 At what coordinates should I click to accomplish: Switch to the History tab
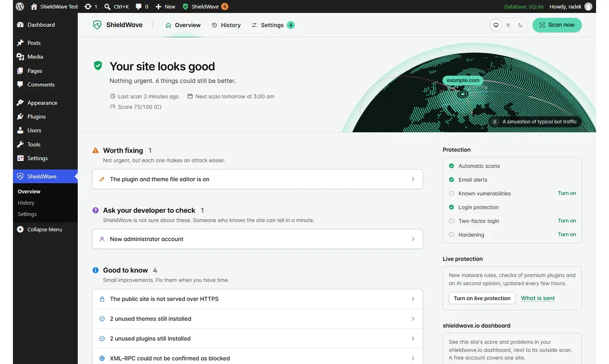coord(226,25)
